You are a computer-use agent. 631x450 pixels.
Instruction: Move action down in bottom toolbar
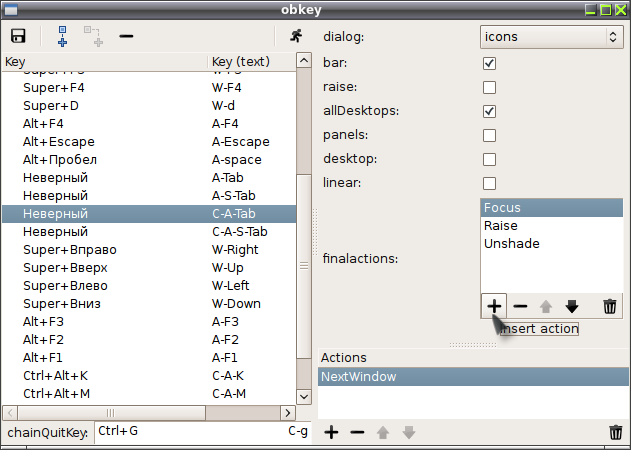point(409,433)
